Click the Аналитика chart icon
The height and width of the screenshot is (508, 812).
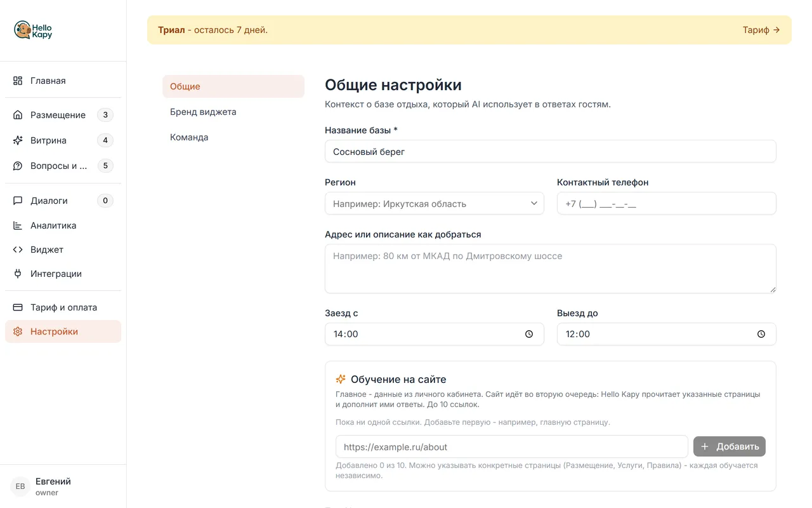pos(18,225)
